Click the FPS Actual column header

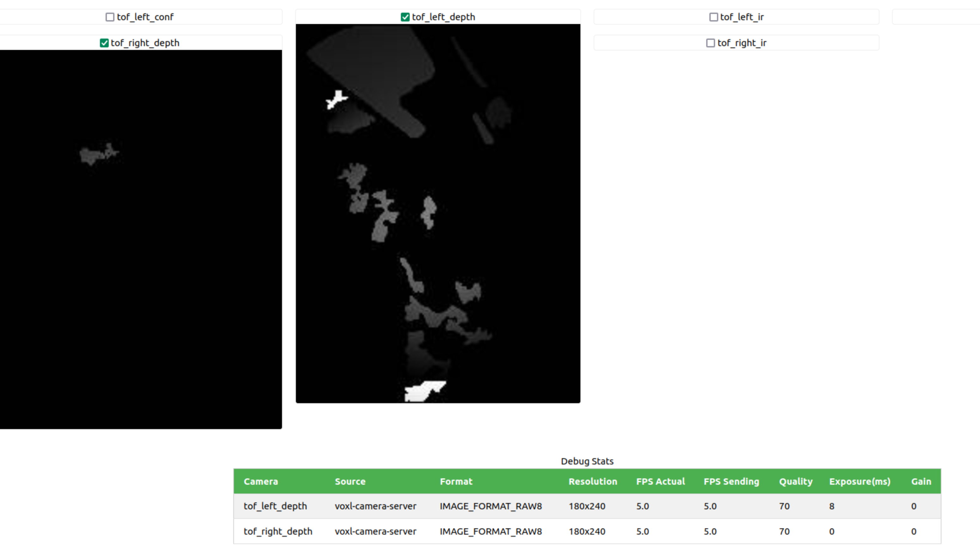(x=660, y=481)
